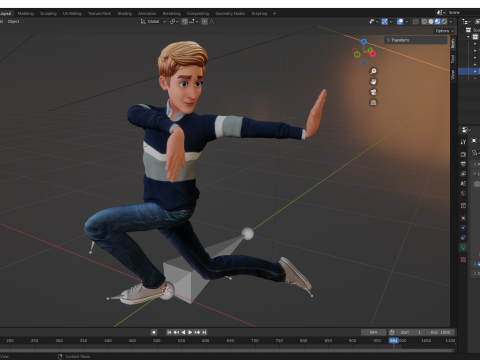Open the Collection properties icon
This screenshot has height=360, width=480.
(x=463, y=206)
